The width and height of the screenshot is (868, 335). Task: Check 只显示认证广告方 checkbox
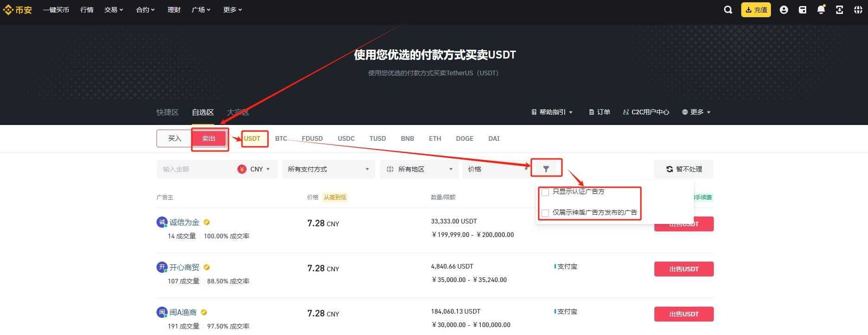(x=545, y=192)
